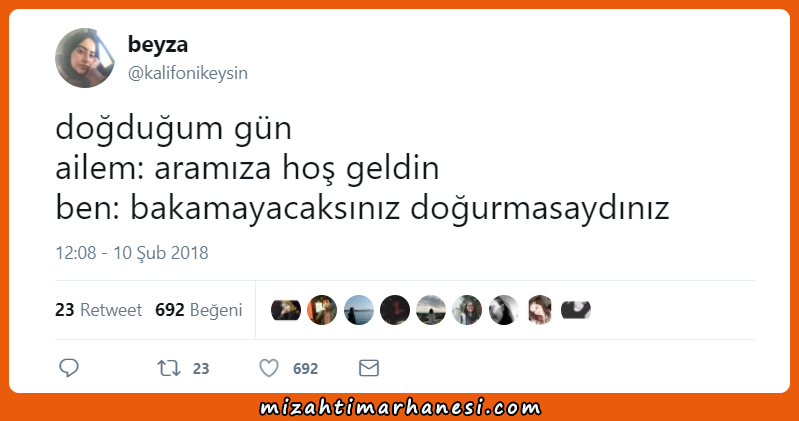Click the third liker avatar with sea view
The image size is (799, 421).
point(359,310)
